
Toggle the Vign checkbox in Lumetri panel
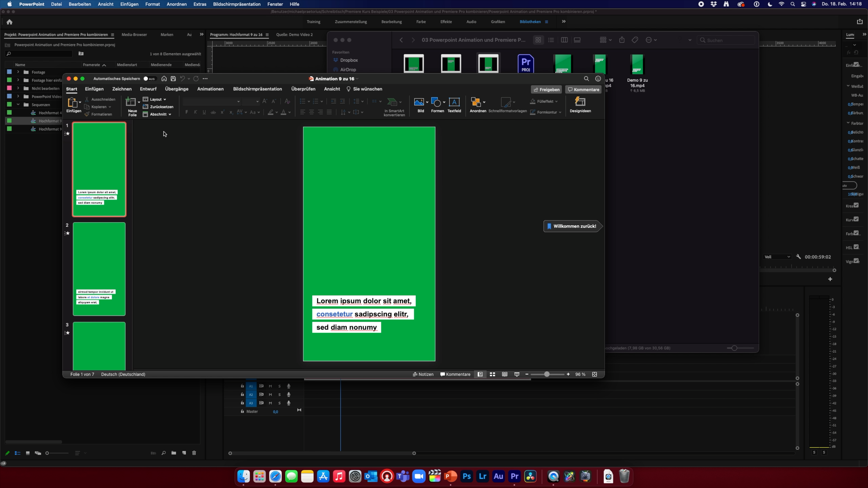point(856,261)
